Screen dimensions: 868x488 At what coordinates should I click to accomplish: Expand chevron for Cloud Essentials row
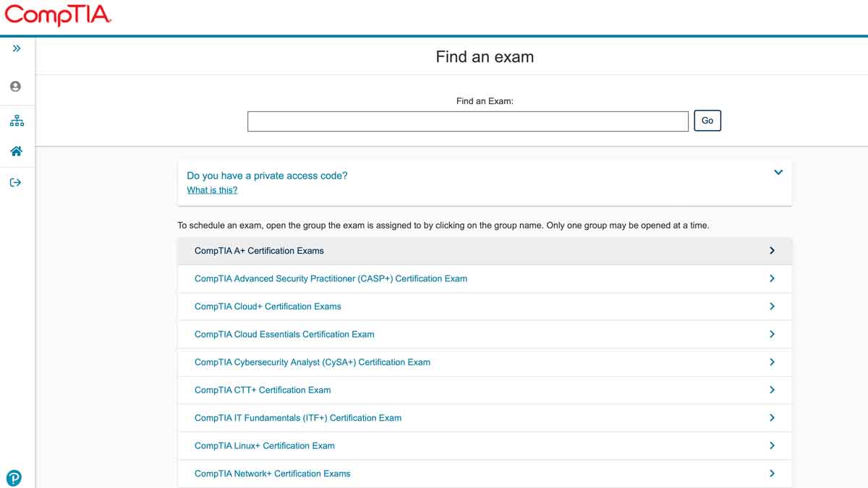click(x=772, y=334)
